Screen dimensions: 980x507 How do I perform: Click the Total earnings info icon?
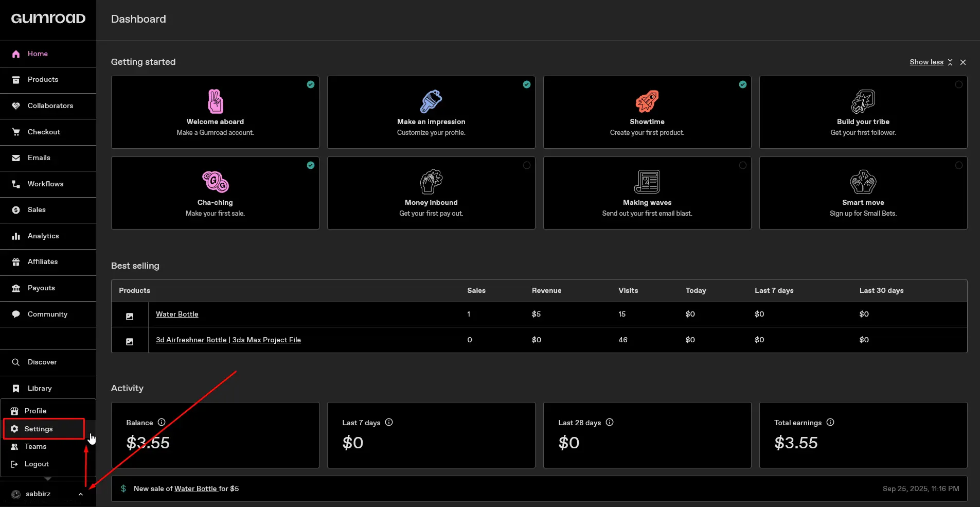(x=830, y=422)
